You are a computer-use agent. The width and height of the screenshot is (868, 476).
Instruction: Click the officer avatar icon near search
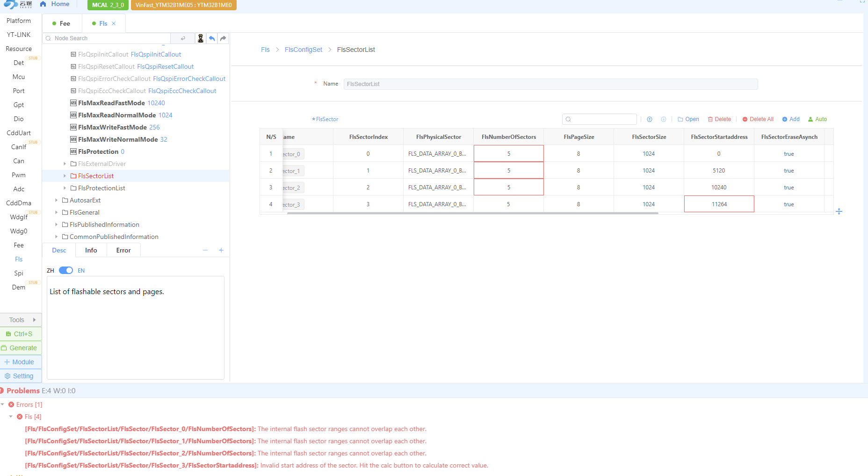click(x=201, y=38)
